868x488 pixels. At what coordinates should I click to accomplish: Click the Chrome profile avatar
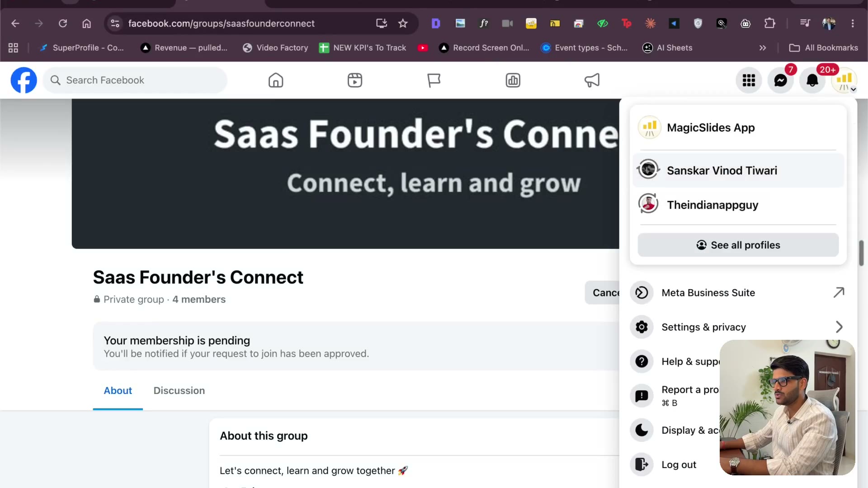(x=829, y=23)
